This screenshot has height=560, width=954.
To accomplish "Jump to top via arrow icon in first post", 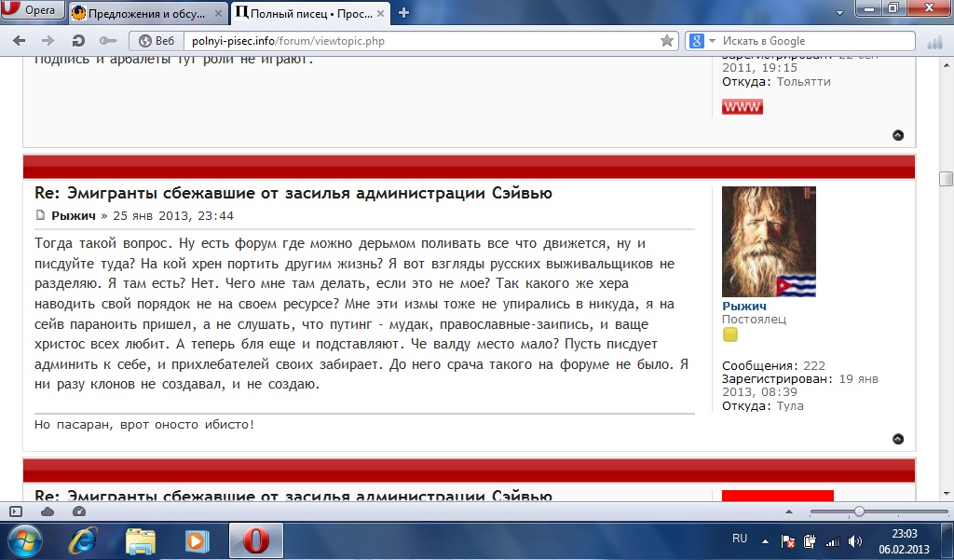I will [x=898, y=135].
